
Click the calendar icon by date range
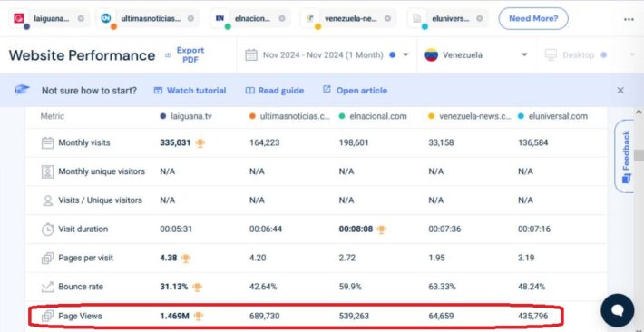coord(251,54)
